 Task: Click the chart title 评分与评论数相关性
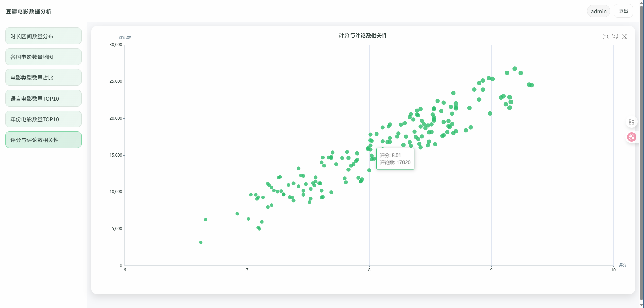[363, 36]
